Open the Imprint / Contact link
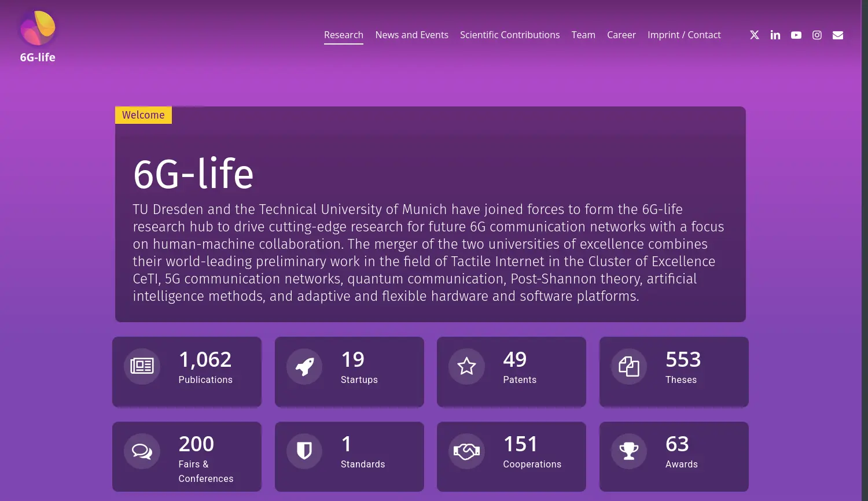This screenshot has height=501, width=868. tap(684, 35)
